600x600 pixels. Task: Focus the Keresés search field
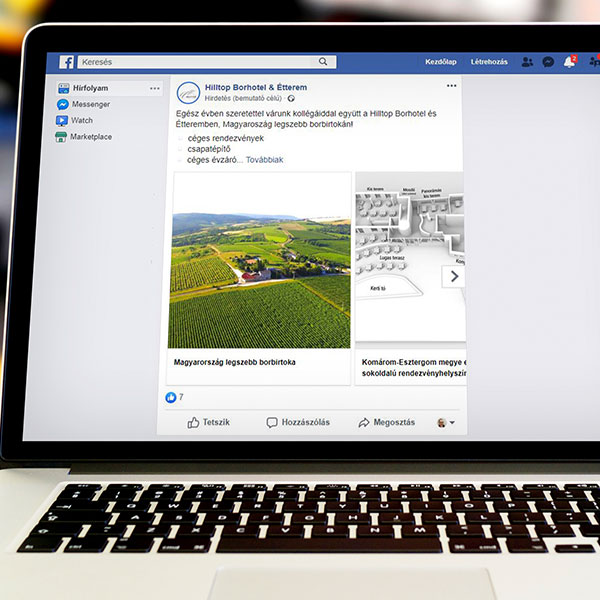(x=207, y=62)
